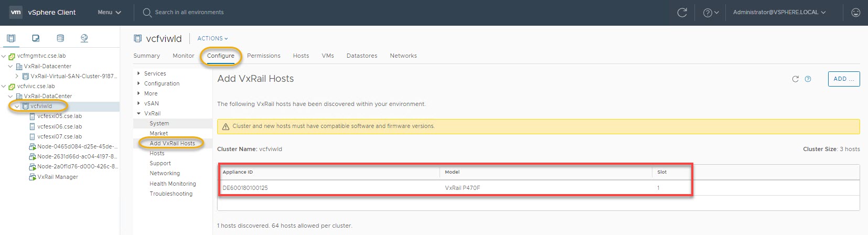Select Health Monitoring in VxRail menu
This screenshot has height=235, width=868.
(173, 184)
